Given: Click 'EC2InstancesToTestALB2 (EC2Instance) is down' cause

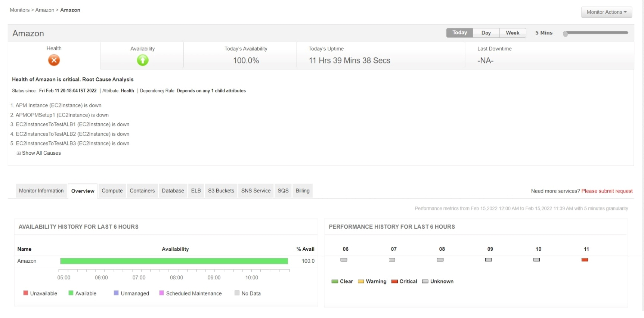Looking at the screenshot, I should [72, 134].
